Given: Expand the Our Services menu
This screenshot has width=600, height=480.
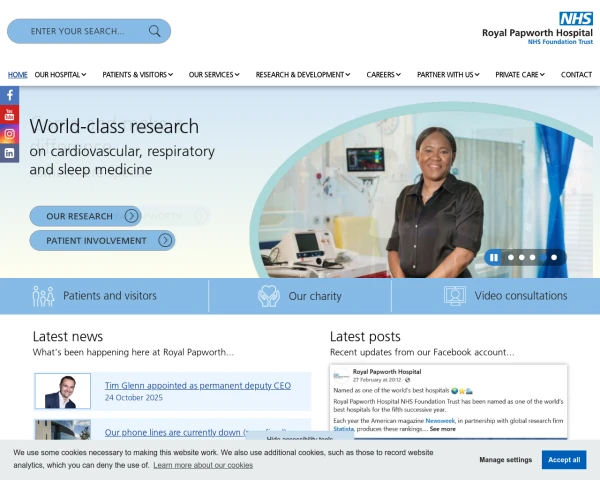Looking at the screenshot, I should point(214,75).
